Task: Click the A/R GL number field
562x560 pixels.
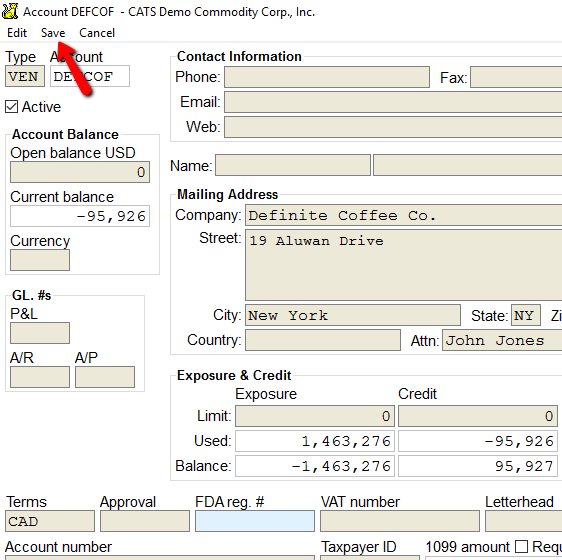Action: tap(40, 377)
